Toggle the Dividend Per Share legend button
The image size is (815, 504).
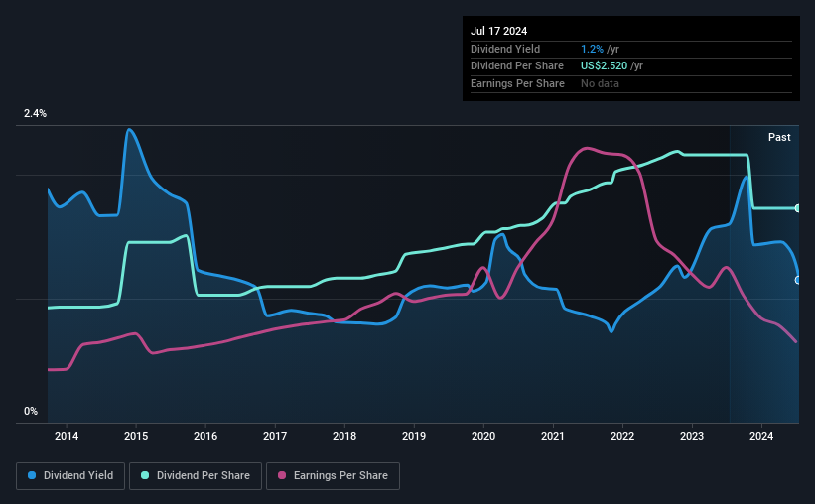point(196,476)
